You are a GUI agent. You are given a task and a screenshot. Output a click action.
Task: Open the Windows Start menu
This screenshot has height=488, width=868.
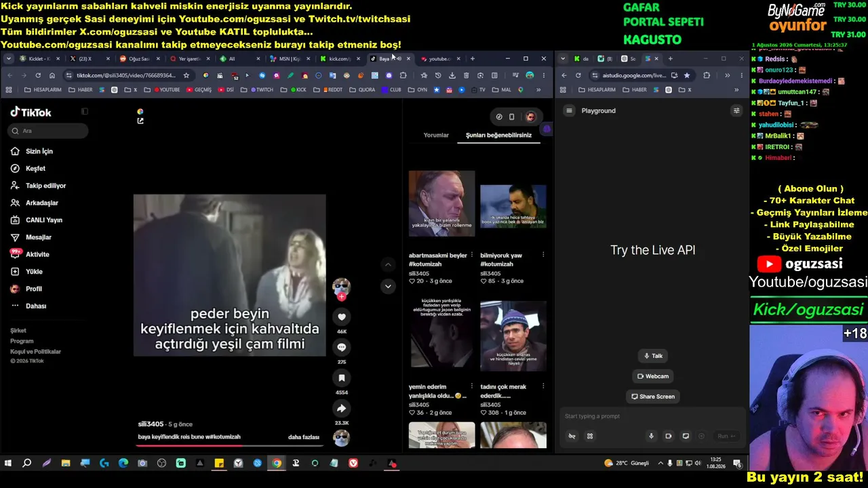click(x=8, y=464)
